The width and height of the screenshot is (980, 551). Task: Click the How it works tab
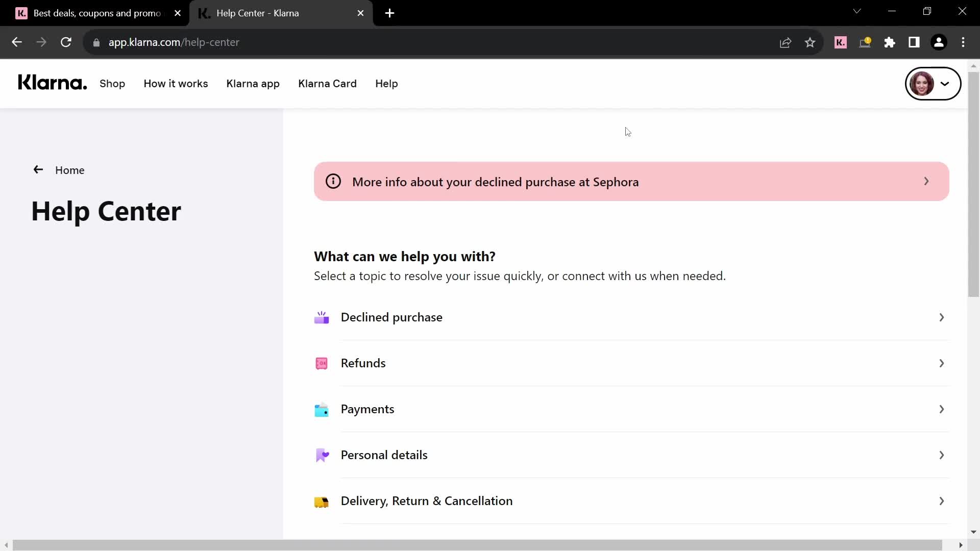(176, 84)
